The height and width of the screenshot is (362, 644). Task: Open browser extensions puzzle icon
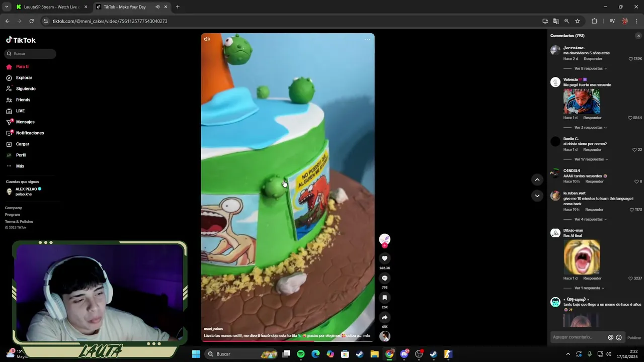point(594,21)
